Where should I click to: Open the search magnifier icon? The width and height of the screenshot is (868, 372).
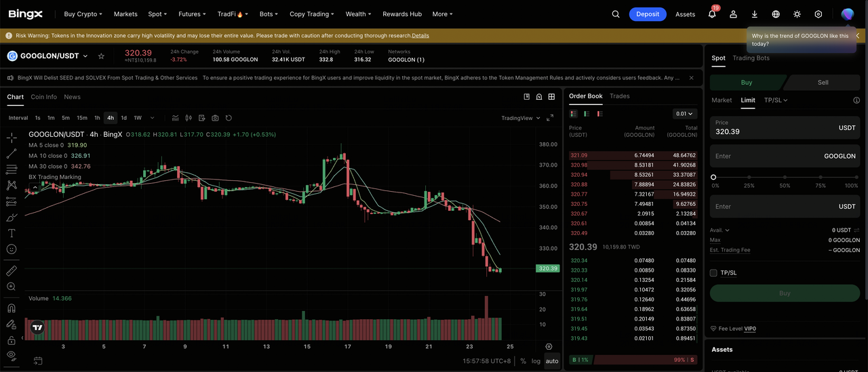(x=616, y=14)
